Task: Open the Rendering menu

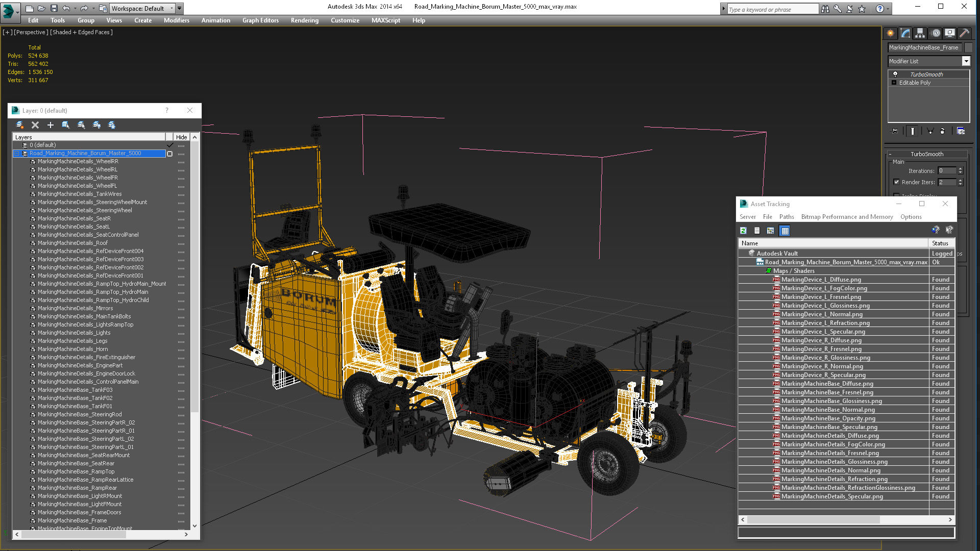Action: pos(304,20)
